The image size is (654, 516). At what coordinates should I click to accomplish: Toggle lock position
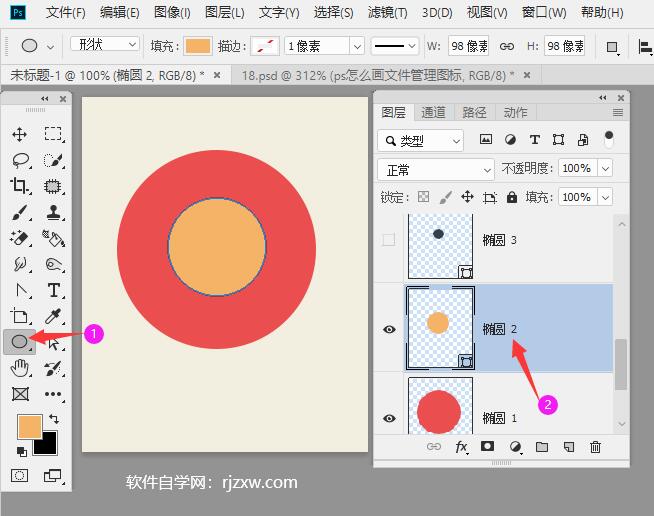468,196
